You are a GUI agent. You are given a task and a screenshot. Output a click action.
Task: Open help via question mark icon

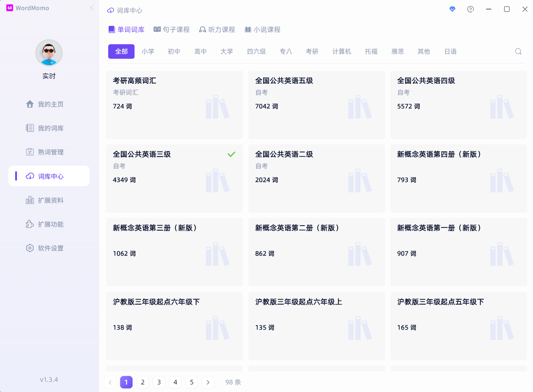pos(471,9)
